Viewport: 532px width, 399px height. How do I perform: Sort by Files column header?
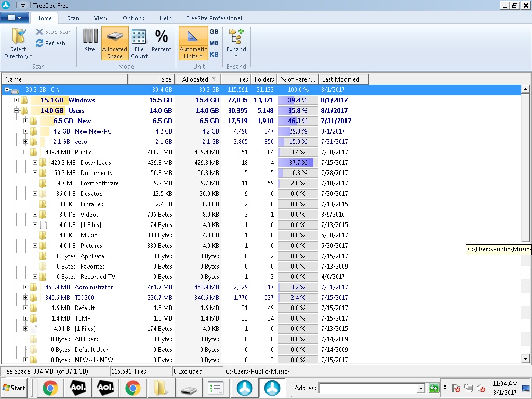236,79
